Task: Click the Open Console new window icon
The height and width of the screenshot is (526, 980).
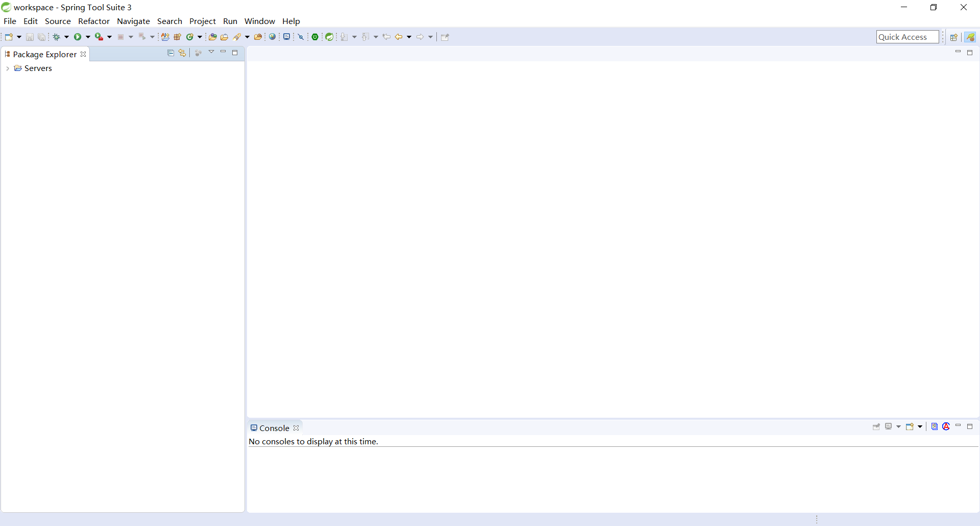Action: point(910,426)
